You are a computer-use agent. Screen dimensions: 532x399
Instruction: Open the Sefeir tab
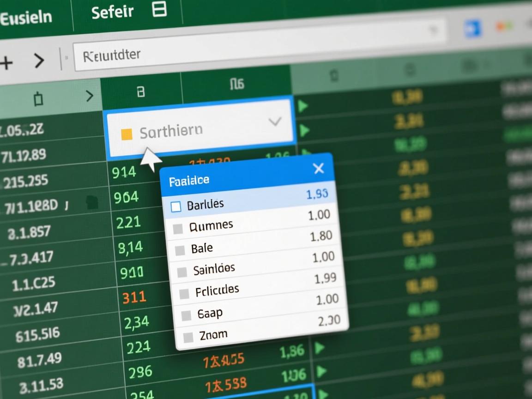112,12
